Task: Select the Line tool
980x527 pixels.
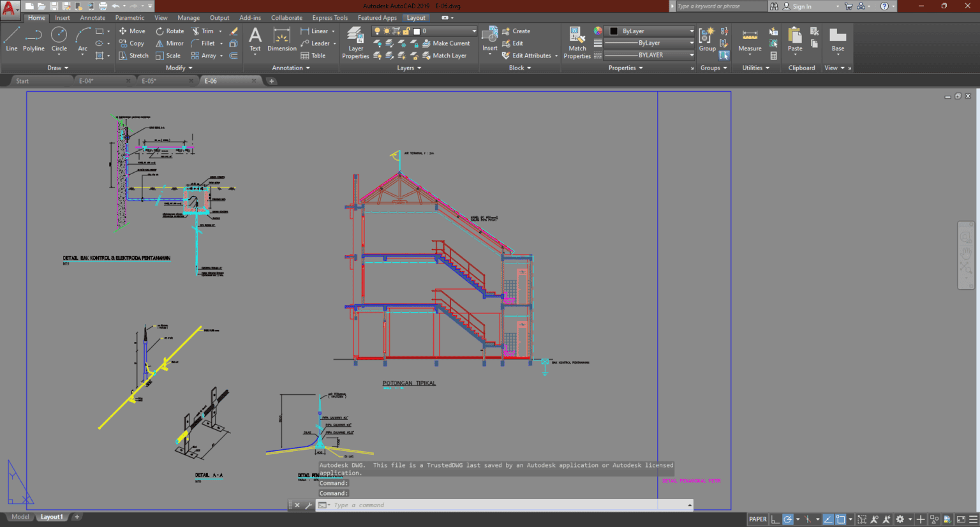Action: tap(11, 41)
